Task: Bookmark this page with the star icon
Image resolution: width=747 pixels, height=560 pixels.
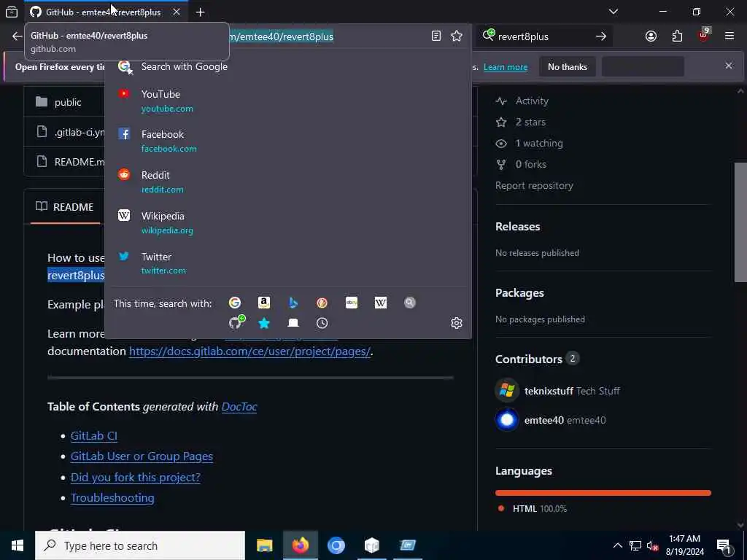Action: (x=457, y=36)
